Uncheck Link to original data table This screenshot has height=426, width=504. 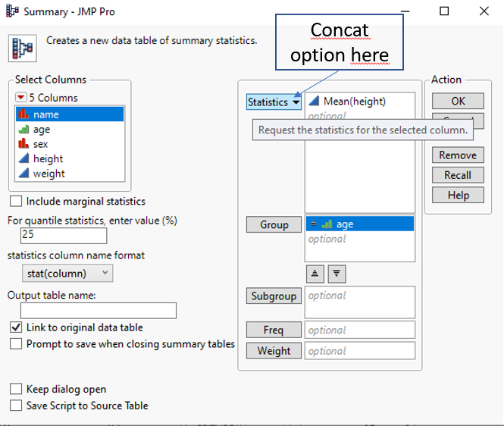point(16,327)
